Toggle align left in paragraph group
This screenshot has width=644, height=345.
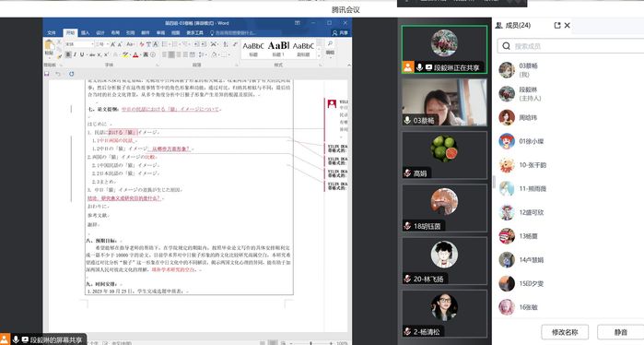point(164,54)
